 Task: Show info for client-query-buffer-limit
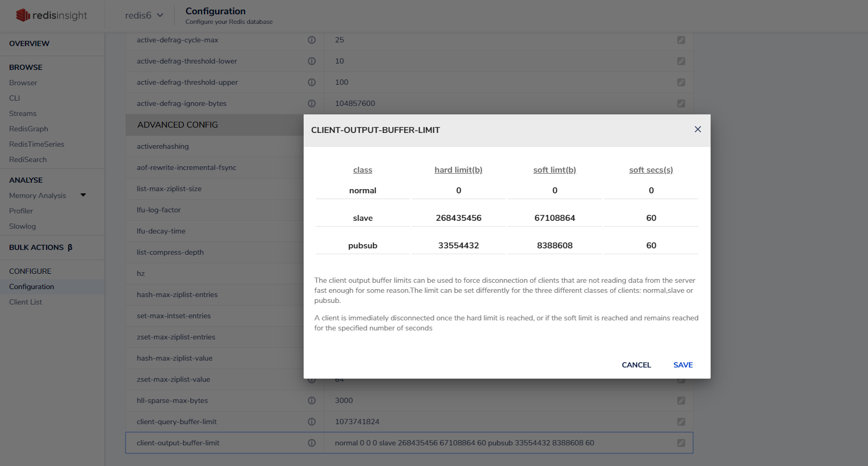[x=312, y=422]
